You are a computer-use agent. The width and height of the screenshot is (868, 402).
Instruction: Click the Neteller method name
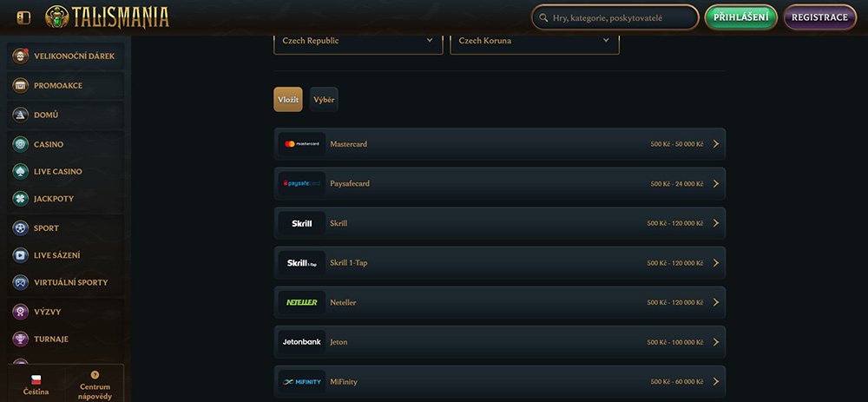[x=343, y=302]
